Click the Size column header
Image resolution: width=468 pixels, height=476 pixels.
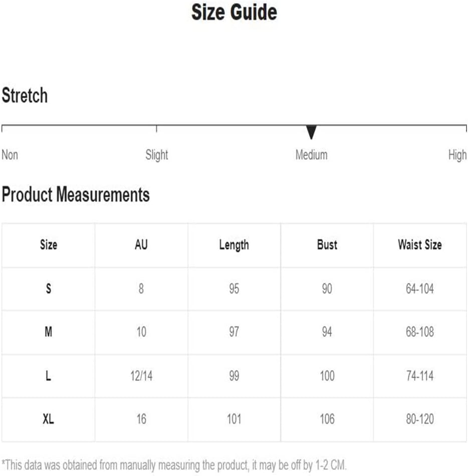pos(49,245)
